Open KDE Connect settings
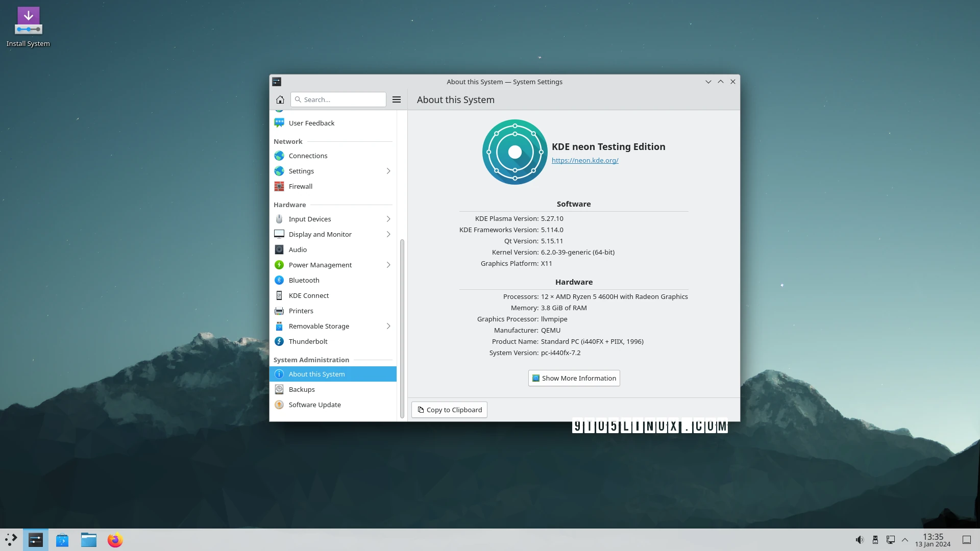980x551 pixels. (309, 295)
